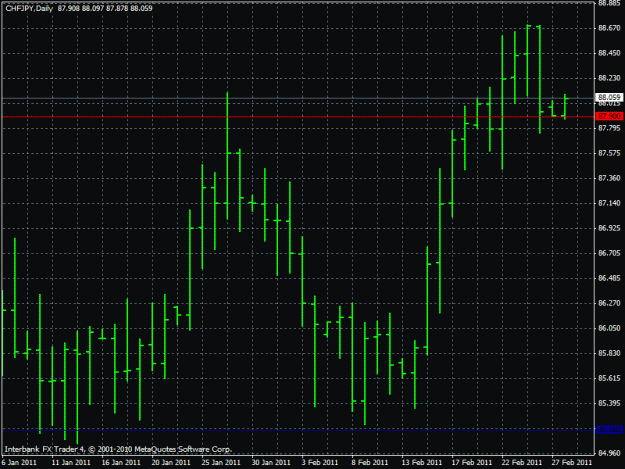The image size is (625, 469).
Task: Click the 30 Jan 2011 date label
Action: point(271,462)
